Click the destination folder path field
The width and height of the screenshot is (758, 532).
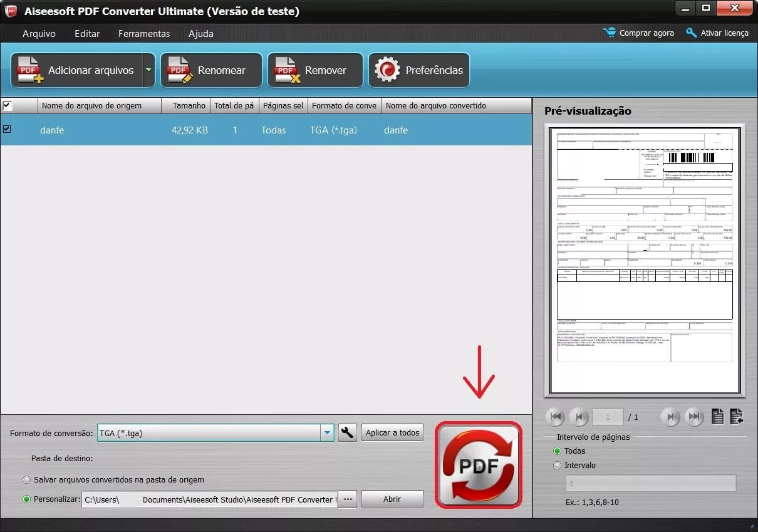pyautogui.click(x=210, y=499)
